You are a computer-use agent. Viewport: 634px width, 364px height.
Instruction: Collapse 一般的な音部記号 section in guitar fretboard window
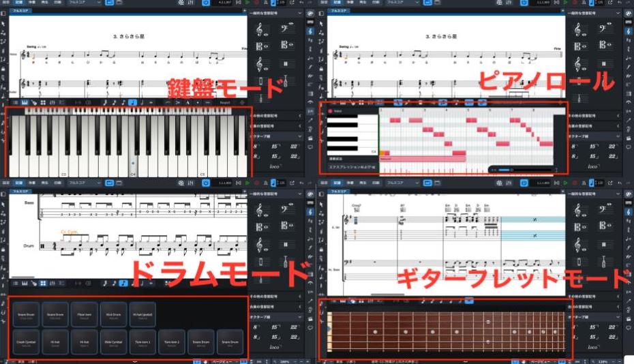tap(594, 194)
